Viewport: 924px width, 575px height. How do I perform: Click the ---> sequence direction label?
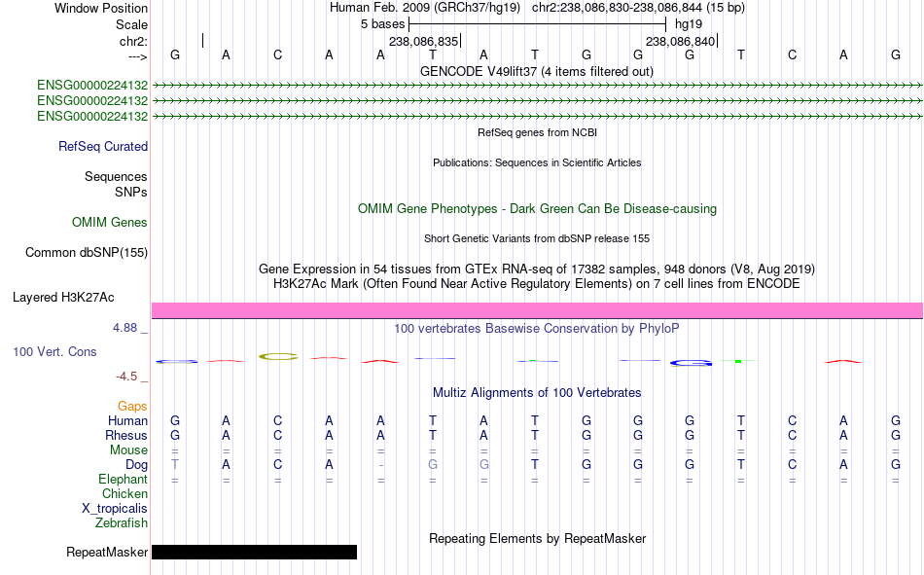138,56
